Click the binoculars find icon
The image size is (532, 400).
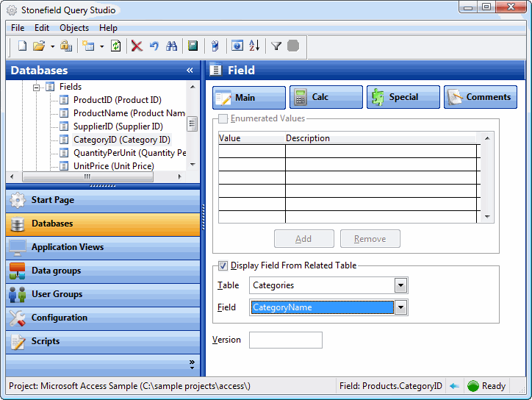171,46
